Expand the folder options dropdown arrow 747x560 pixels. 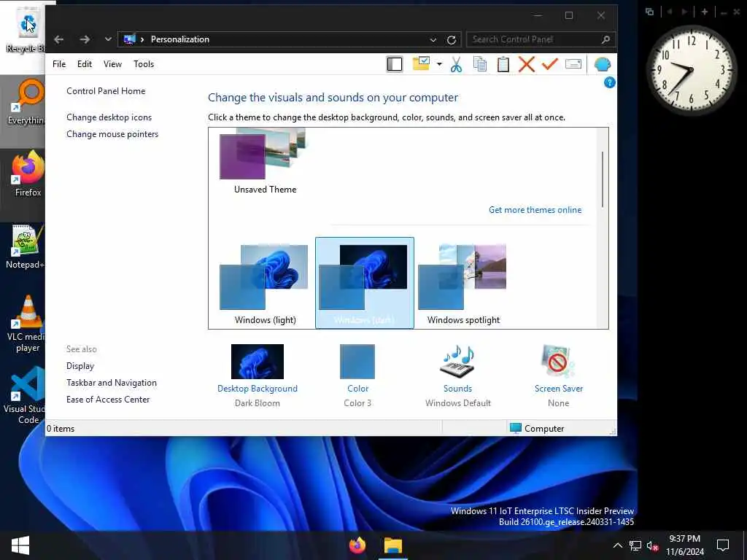coord(439,64)
